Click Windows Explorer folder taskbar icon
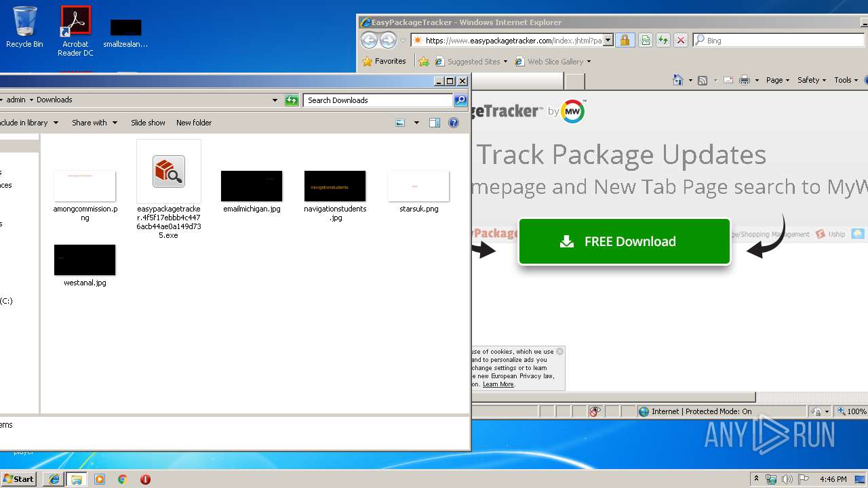Image resolution: width=868 pixels, height=488 pixels. point(77,479)
